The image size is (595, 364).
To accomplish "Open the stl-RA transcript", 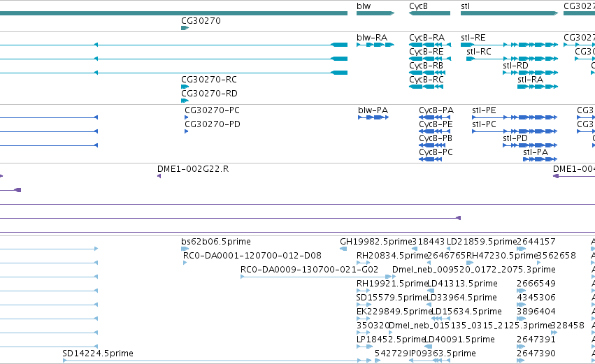I will point(538,87).
